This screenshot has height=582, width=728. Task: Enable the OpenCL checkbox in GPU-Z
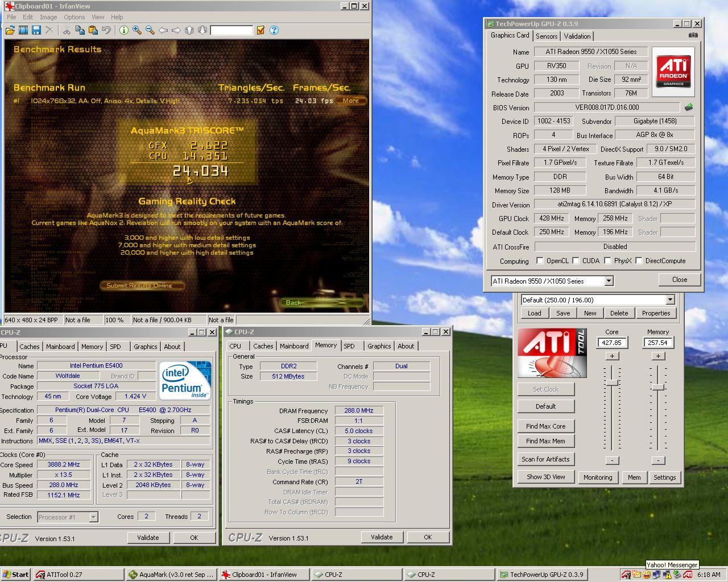pos(540,261)
